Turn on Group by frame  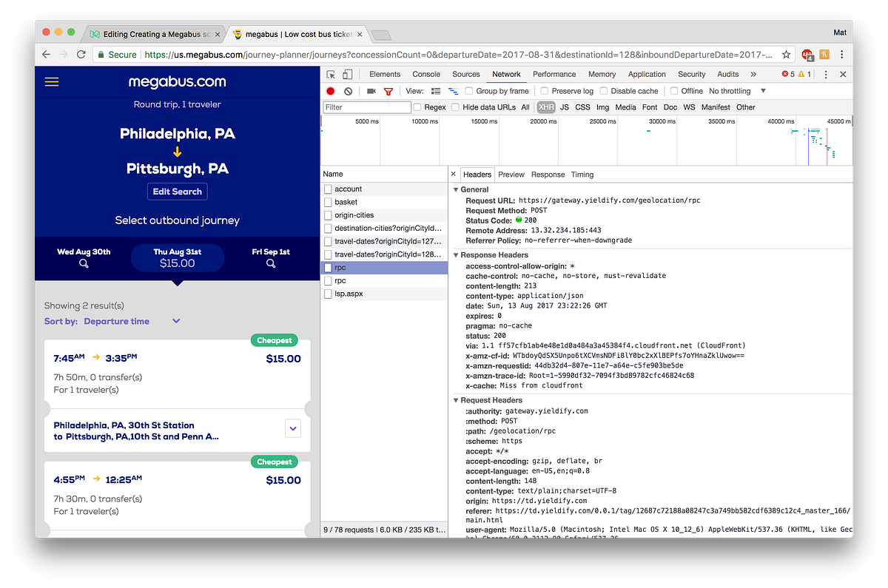point(469,90)
